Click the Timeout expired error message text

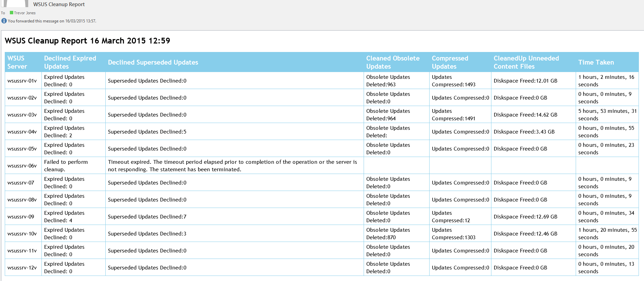pos(232,165)
